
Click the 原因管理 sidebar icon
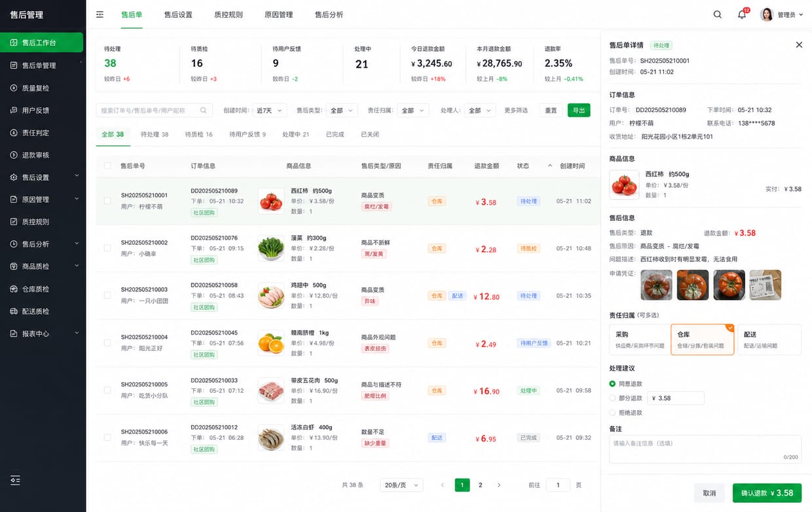pyautogui.click(x=14, y=199)
